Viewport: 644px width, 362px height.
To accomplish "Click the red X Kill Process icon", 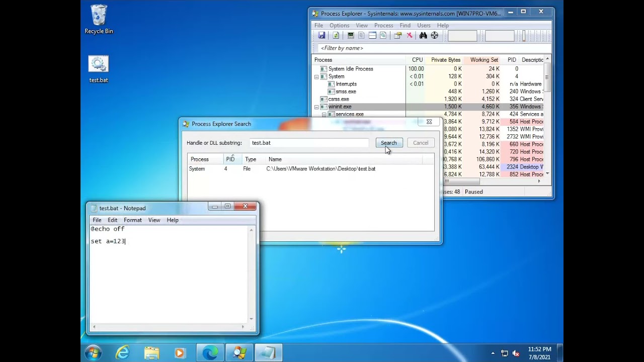I will 410,35.
